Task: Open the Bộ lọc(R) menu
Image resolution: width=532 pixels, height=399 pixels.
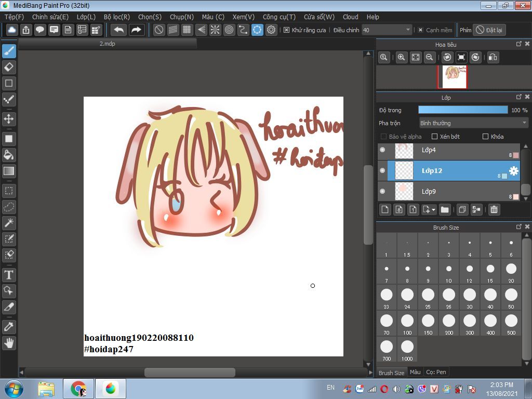Action: (x=116, y=17)
